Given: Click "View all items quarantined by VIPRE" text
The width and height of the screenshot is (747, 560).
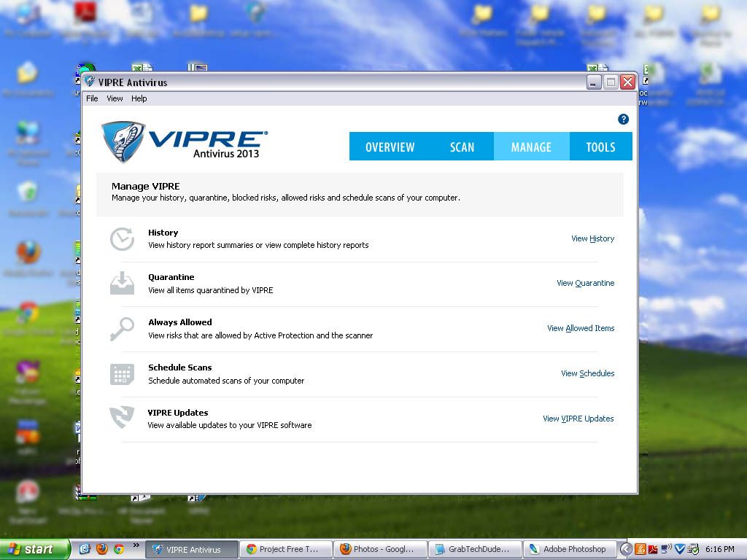Looking at the screenshot, I should click(x=211, y=290).
